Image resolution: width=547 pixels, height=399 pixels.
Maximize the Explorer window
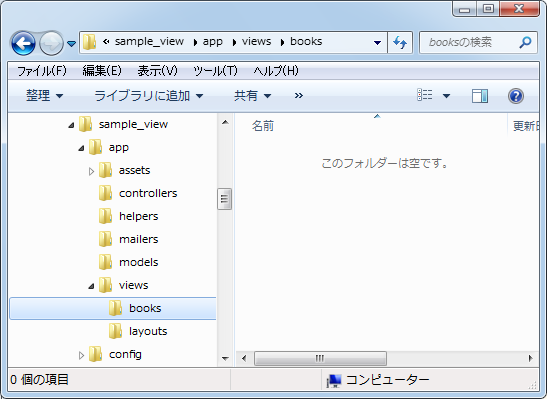point(488,9)
